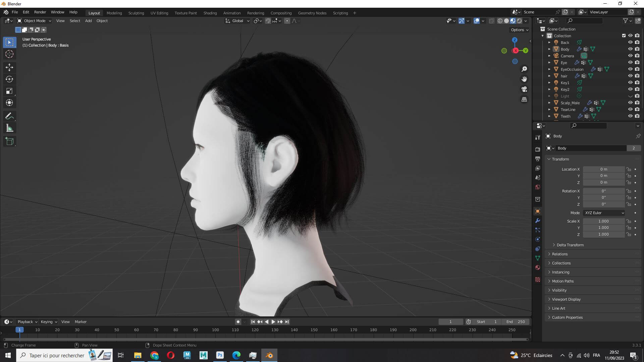
Task: Hide the Scalp_Male object eye toggle
Action: pyautogui.click(x=630, y=103)
